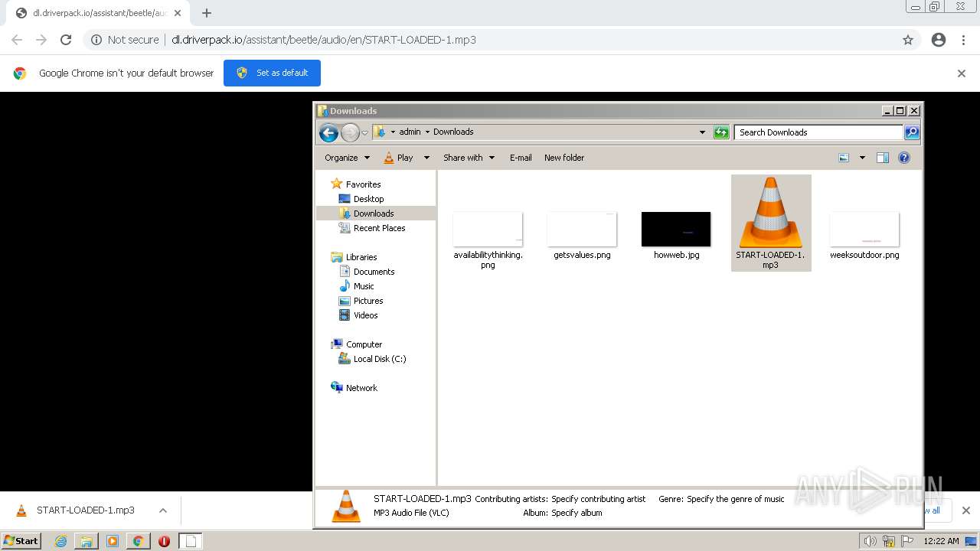
Task: Edit the Genre details field
Action: click(x=735, y=499)
